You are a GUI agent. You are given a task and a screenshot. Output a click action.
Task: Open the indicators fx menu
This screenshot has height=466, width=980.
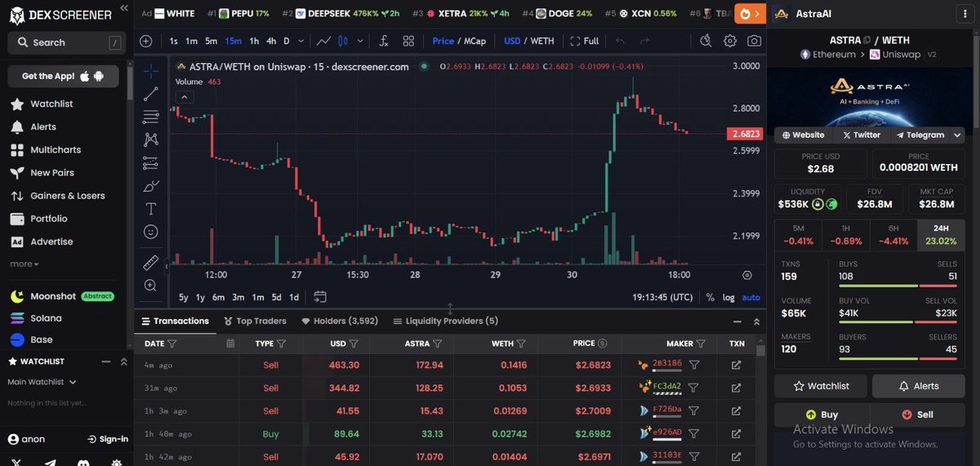(x=384, y=41)
